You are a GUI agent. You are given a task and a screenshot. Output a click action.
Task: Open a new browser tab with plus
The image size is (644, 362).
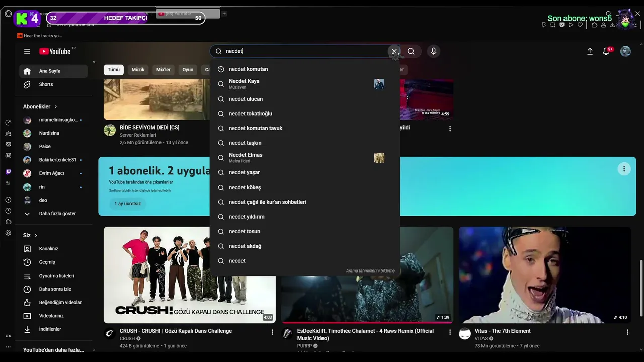click(x=224, y=14)
